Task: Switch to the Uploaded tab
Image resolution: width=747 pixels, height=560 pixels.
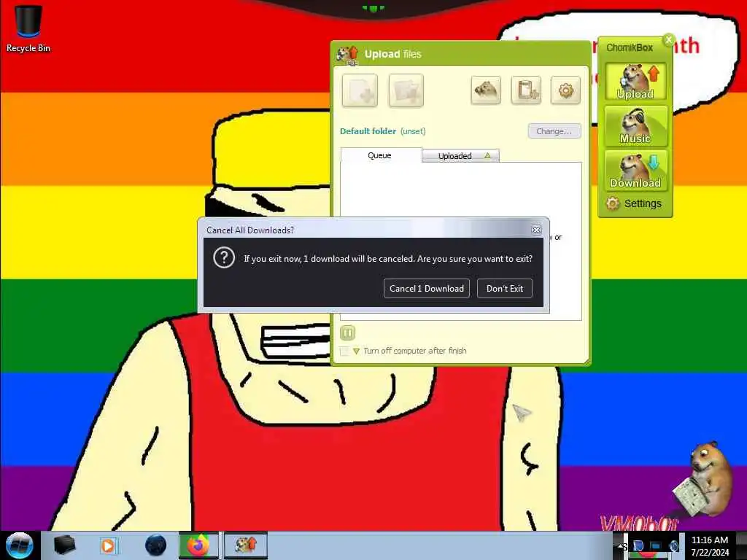Action: point(460,156)
